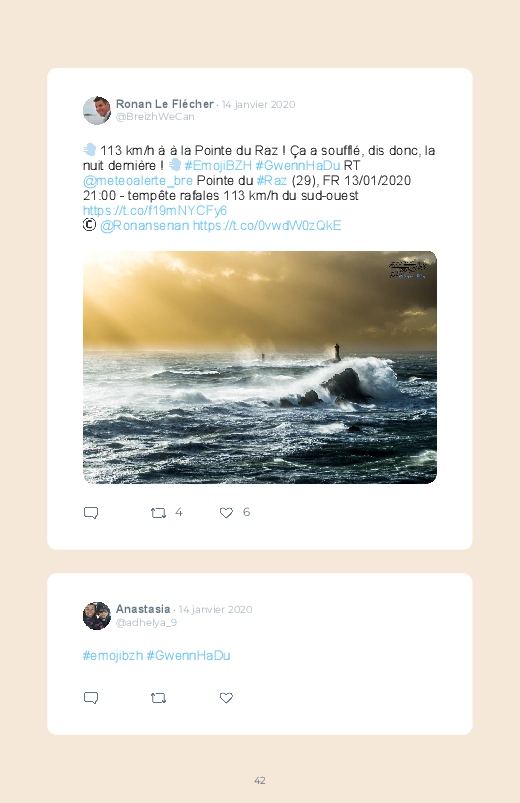Viewport: 520px width, 803px height.
Task: Click the retweet icon on Ronan's tweet
Action: click(158, 513)
